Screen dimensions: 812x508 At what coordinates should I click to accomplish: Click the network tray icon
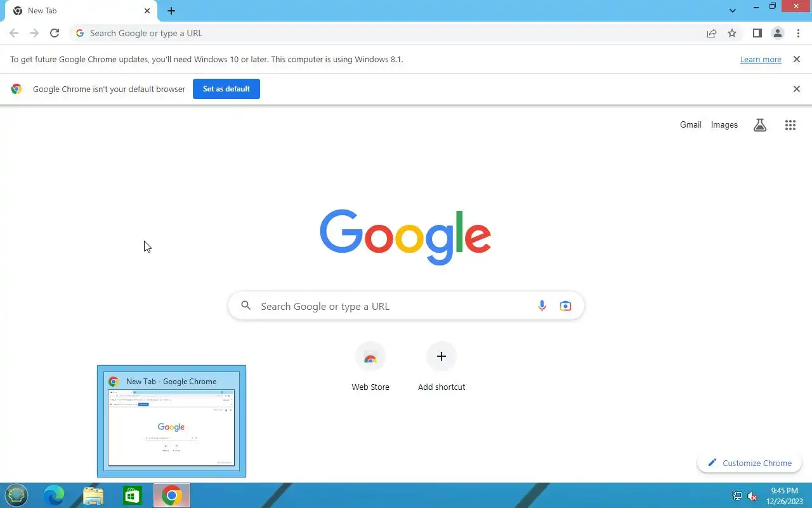tap(737, 496)
